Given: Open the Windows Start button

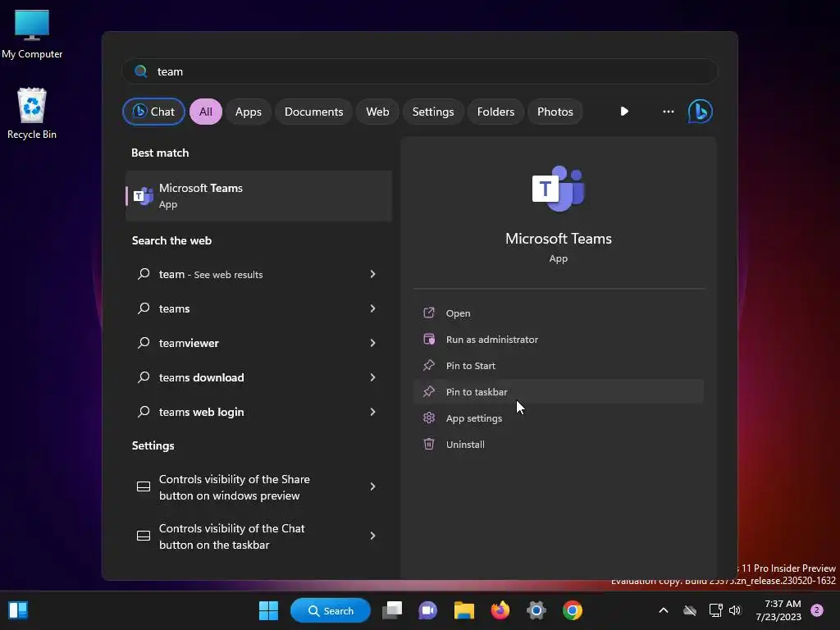Looking at the screenshot, I should pos(268,610).
